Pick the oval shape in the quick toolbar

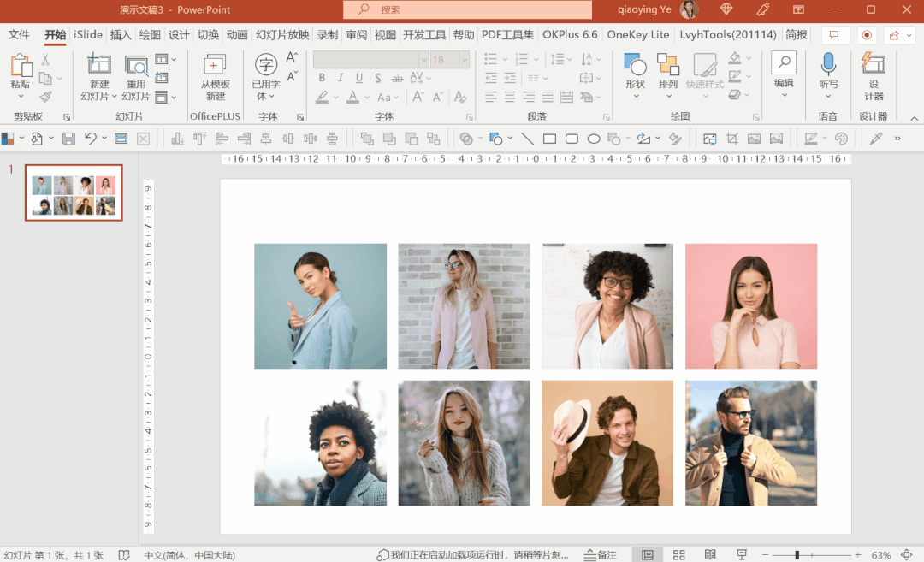594,139
